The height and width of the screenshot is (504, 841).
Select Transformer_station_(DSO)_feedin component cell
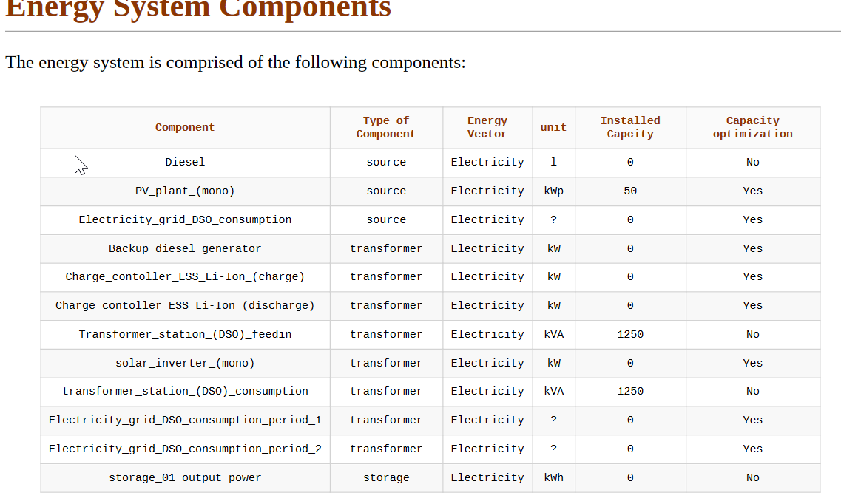(185, 335)
